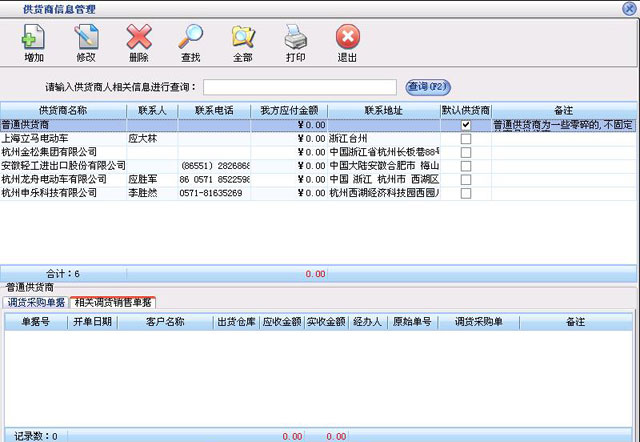Click the 单据号 column header in lower grid
This screenshot has width=640, height=442.
click(x=35, y=322)
